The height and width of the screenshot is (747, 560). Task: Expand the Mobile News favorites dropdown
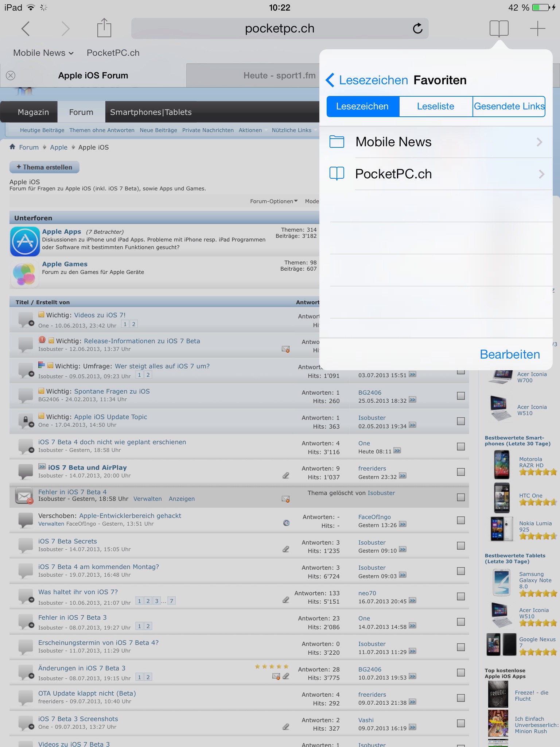click(43, 53)
